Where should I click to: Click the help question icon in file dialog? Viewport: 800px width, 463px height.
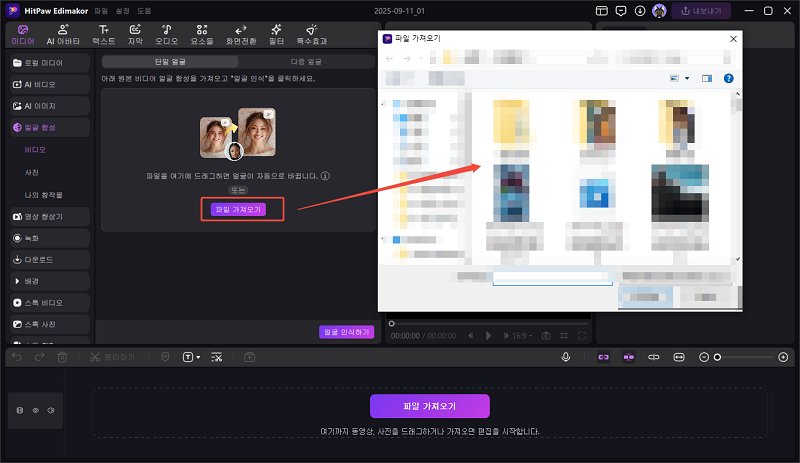pos(729,78)
